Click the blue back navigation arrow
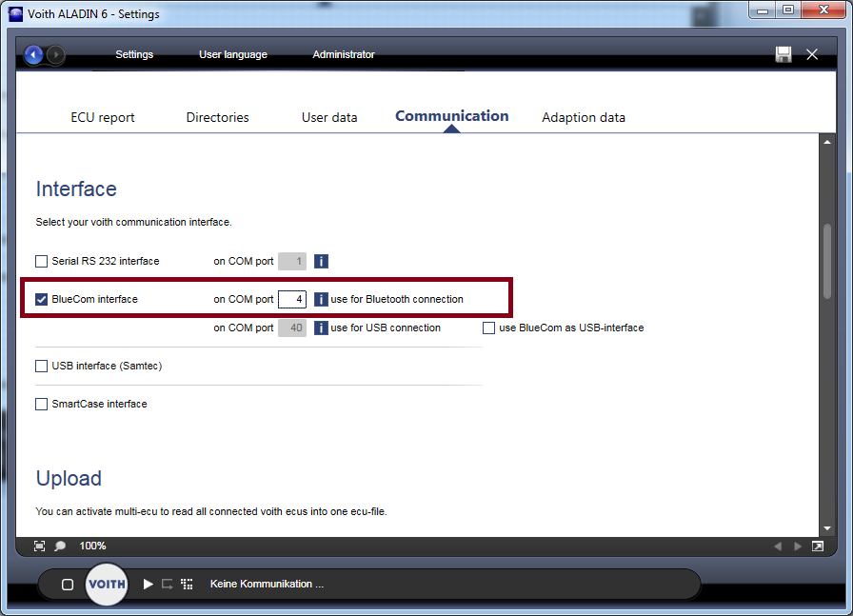This screenshot has height=616, width=853. tap(33, 54)
